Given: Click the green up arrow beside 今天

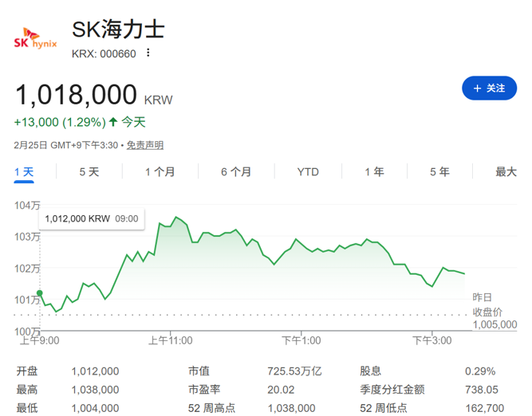Looking at the screenshot, I should click(x=113, y=122).
